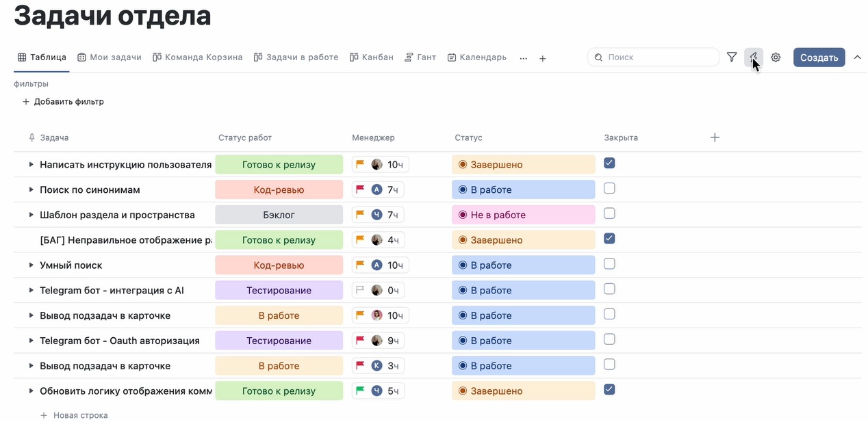Image resolution: width=868 pixels, height=422 pixels.
Task: Uncheck Закрыта for Написать инструкцию пользователя
Action: pos(609,163)
